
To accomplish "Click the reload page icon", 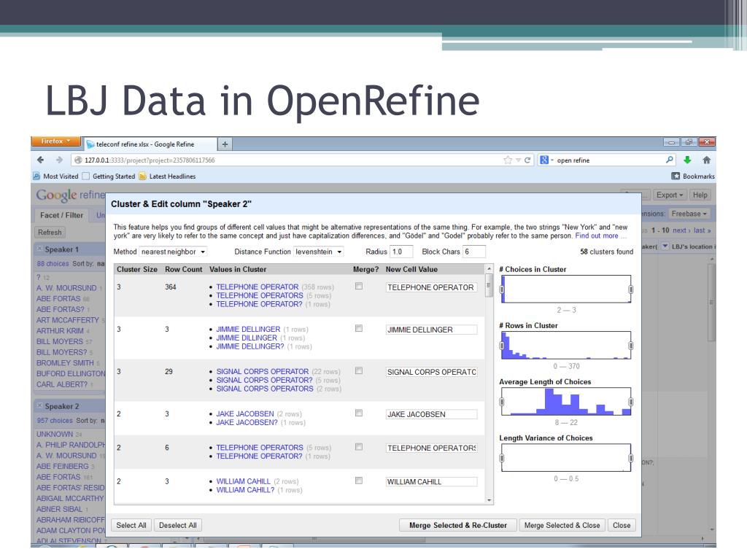I will (x=527, y=160).
